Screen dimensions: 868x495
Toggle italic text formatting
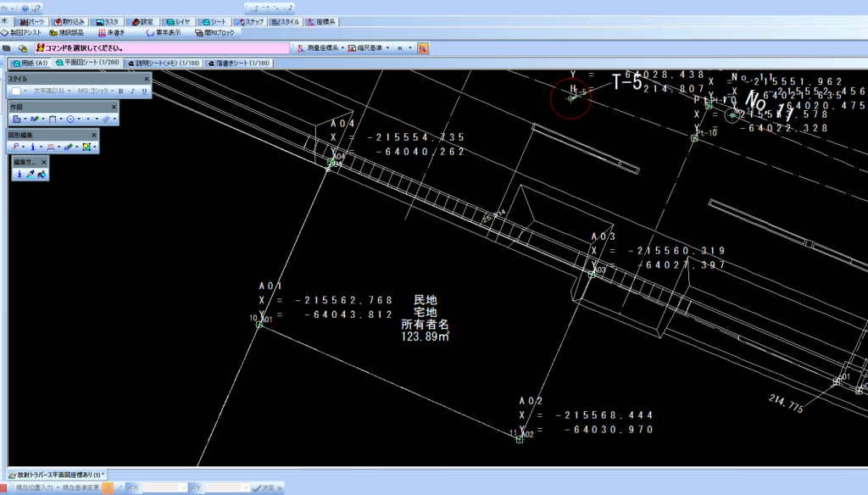tap(132, 91)
